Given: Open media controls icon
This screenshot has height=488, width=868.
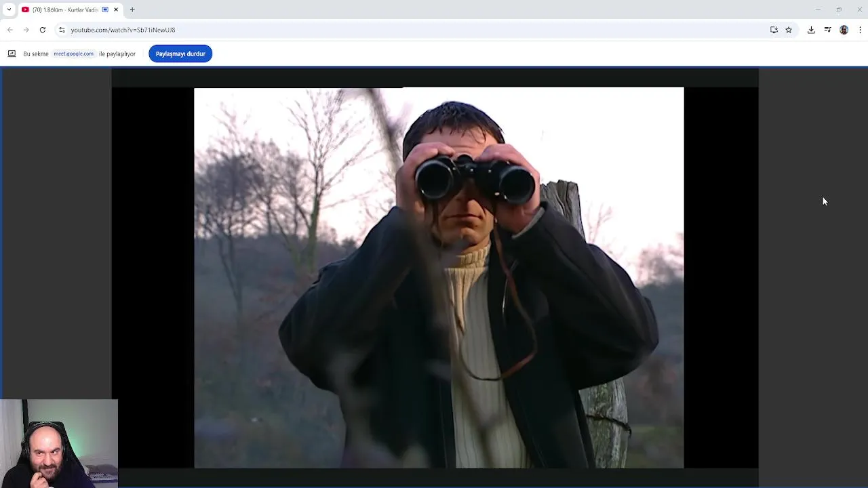Looking at the screenshot, I should coord(827,30).
